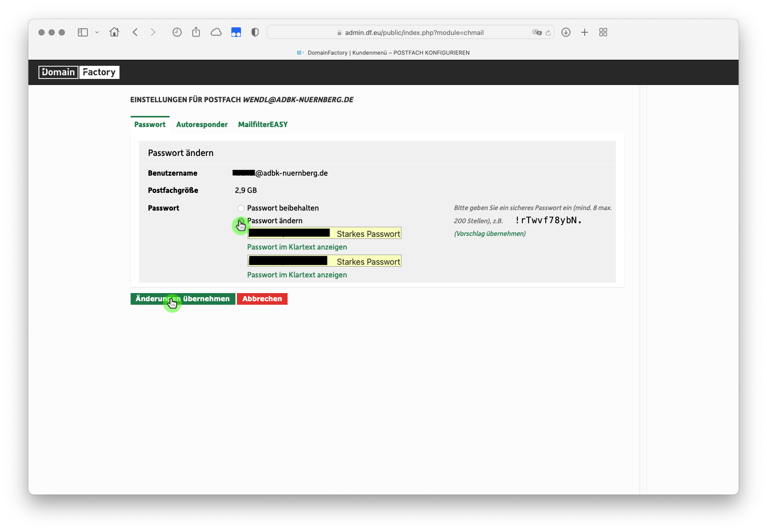Image resolution: width=767 pixels, height=532 pixels.
Task: Click the page tab title DomainFactory Kundenmenü
Action: click(x=388, y=53)
